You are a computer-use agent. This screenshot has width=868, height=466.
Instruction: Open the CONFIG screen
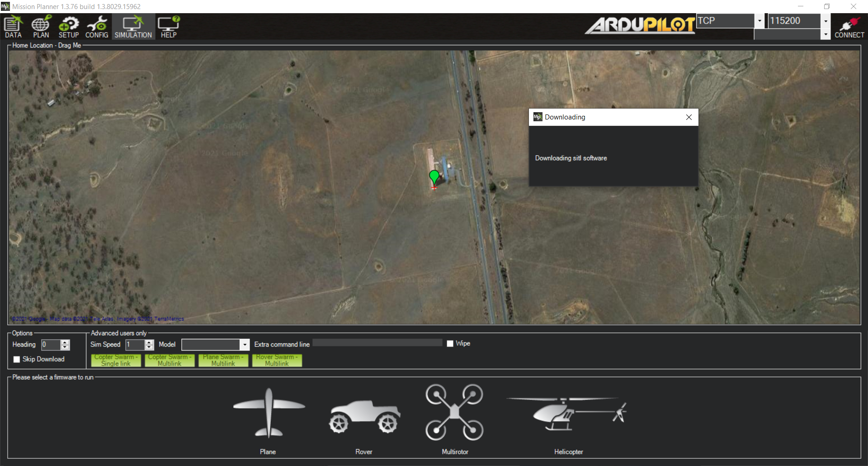coord(97,26)
